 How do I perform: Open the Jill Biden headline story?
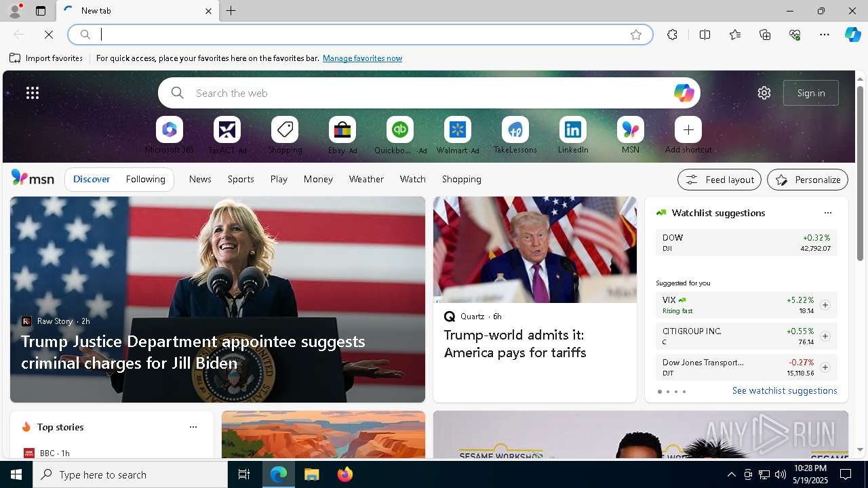tap(193, 352)
